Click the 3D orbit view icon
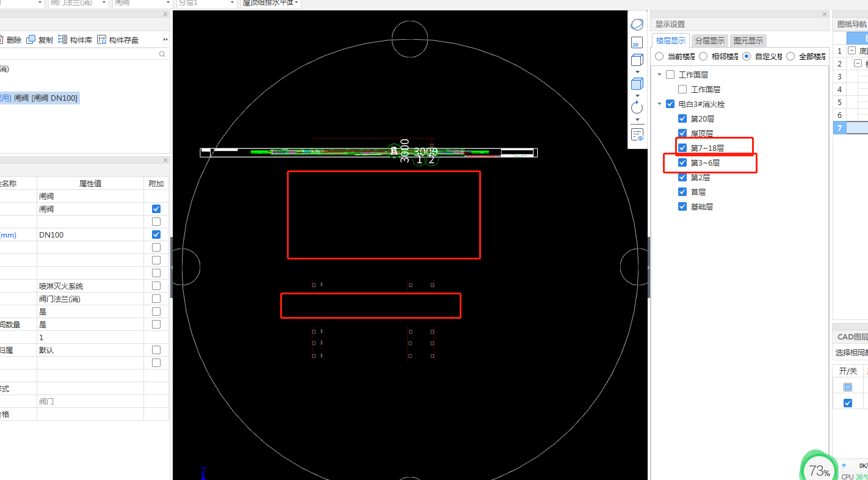868x480 pixels. tap(637, 25)
